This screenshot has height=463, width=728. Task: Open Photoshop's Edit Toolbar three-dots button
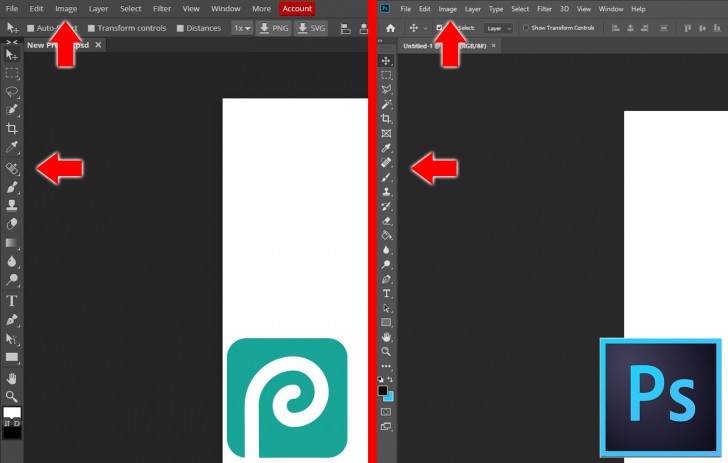coord(386,366)
